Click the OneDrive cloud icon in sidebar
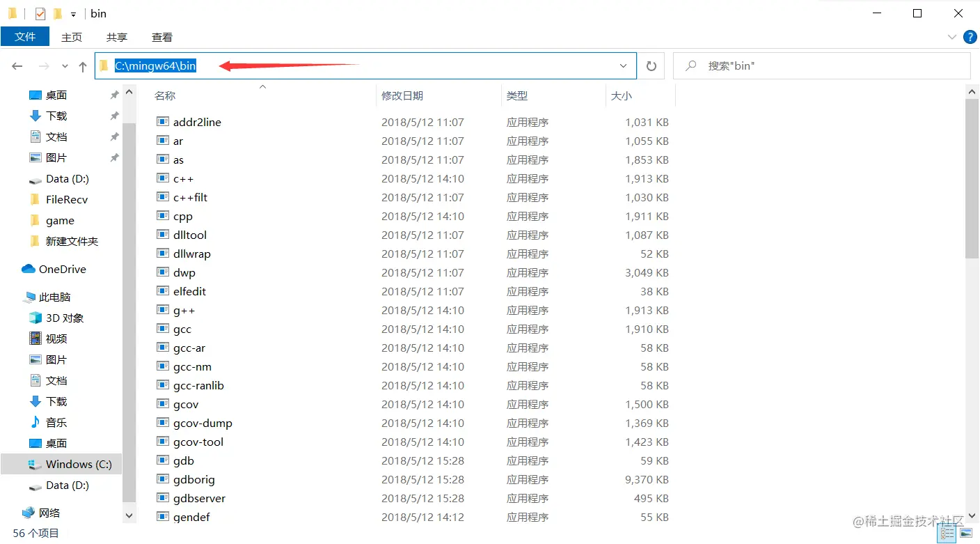The height and width of the screenshot is (544, 980). (x=29, y=269)
